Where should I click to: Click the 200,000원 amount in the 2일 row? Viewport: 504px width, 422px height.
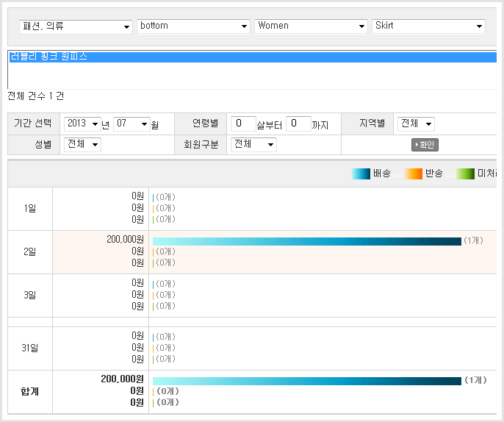pyautogui.click(x=125, y=239)
